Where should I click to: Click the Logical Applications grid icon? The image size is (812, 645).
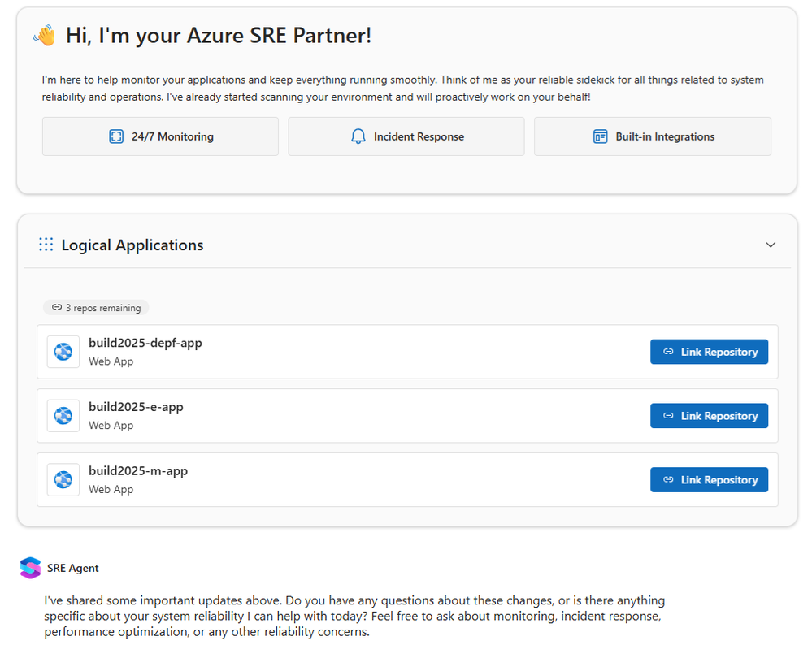(46, 245)
